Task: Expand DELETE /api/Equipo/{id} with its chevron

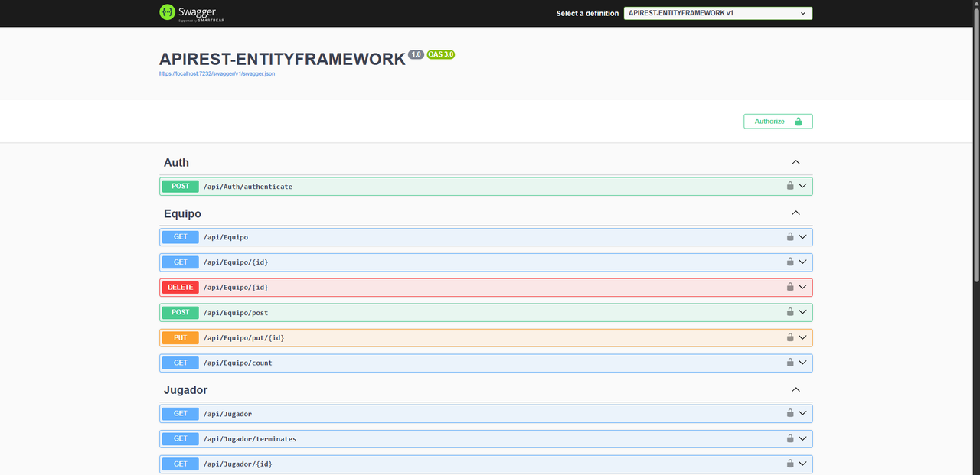Action: (x=802, y=287)
